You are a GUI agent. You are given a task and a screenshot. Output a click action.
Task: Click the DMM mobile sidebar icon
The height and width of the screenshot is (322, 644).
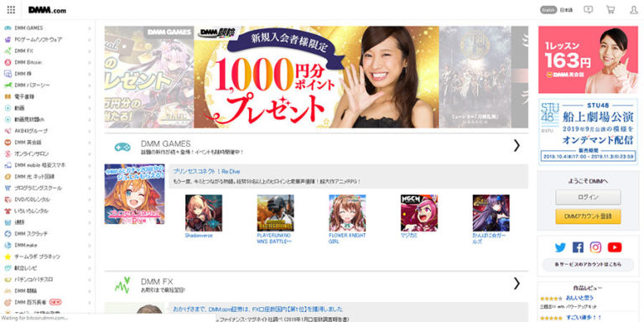click(8, 165)
